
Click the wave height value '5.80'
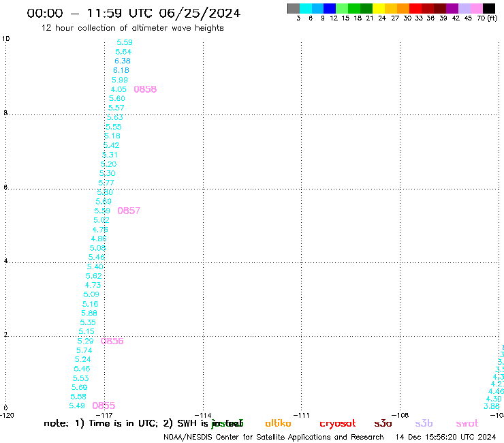tap(105, 192)
